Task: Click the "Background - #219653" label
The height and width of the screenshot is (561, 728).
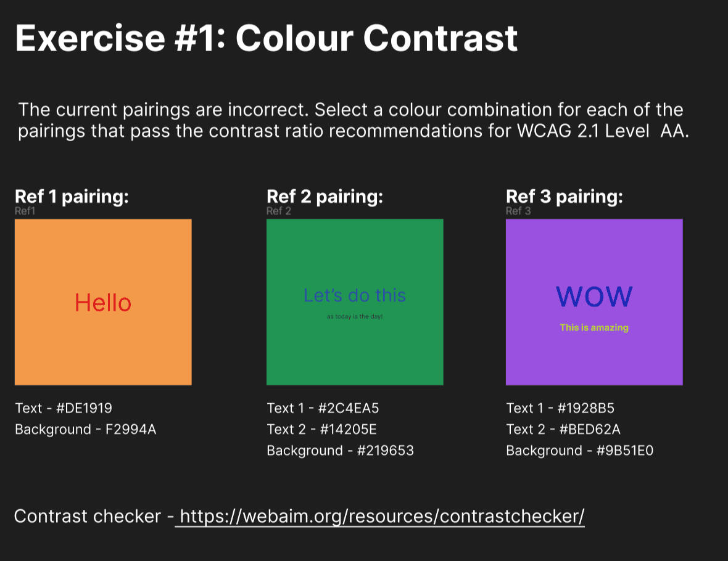Action: (x=340, y=451)
